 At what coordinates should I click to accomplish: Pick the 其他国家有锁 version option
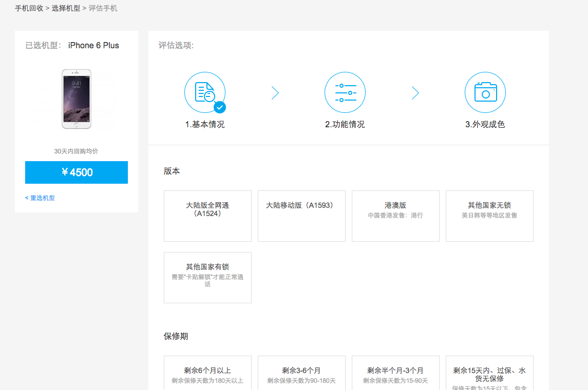(x=208, y=277)
